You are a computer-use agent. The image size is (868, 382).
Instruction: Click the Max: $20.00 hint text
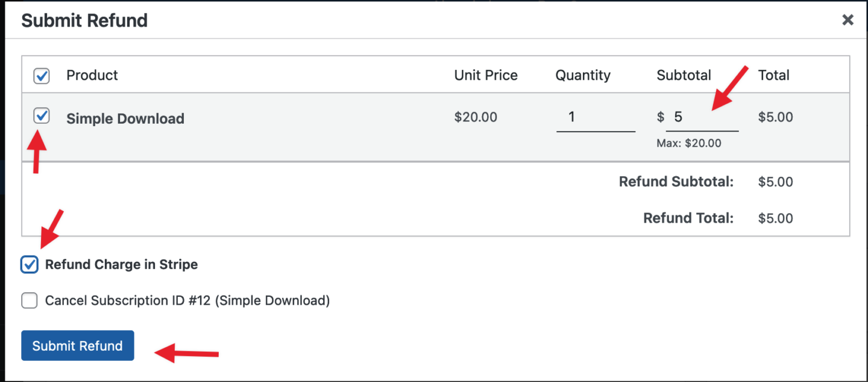(689, 143)
